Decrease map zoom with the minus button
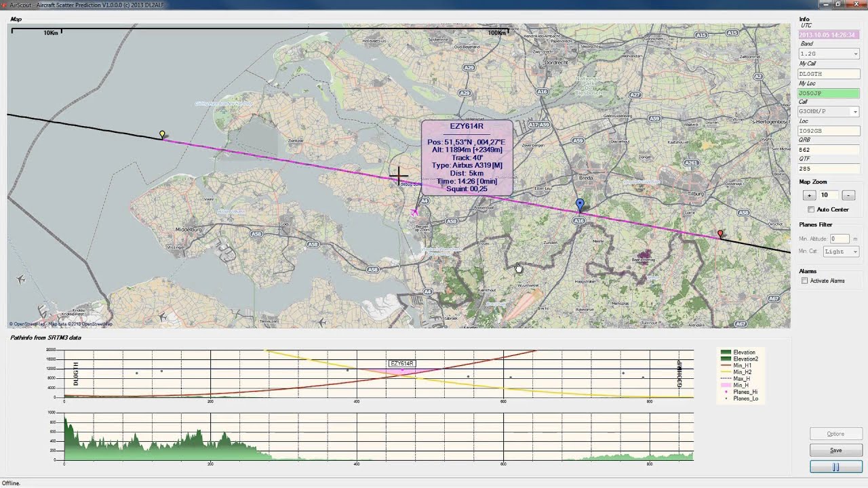This screenshot has height=488, width=868. 848,195
